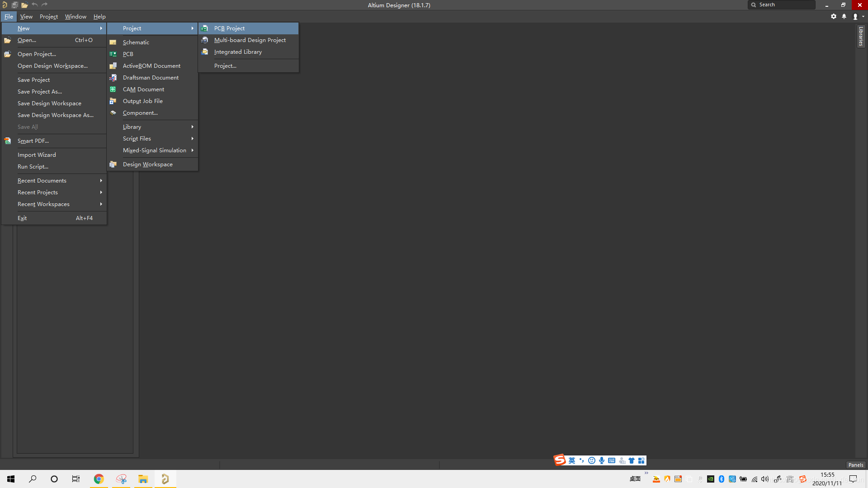Click the CAM Document icon
This screenshot has height=488, width=868.
pyautogui.click(x=113, y=89)
